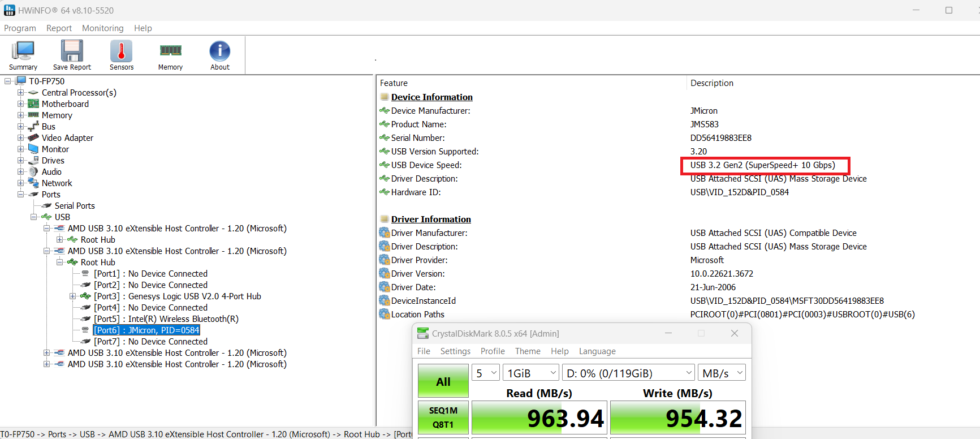Viewport: 980px width, 439px height.
Task: Click the USB tree node icon
Action: click(46, 217)
